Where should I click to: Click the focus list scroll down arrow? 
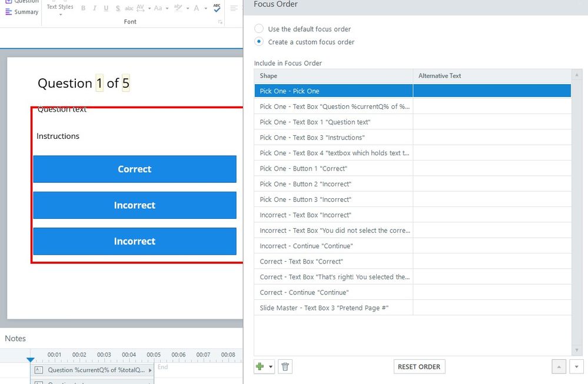tap(577, 350)
